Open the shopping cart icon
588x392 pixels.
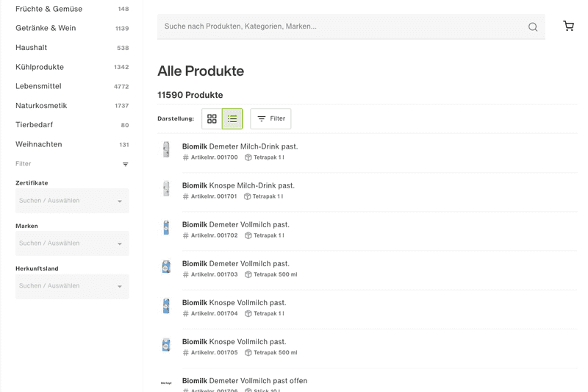[568, 26]
